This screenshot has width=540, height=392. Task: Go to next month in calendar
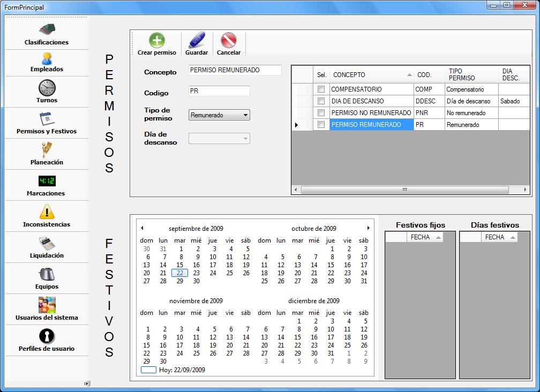point(368,228)
